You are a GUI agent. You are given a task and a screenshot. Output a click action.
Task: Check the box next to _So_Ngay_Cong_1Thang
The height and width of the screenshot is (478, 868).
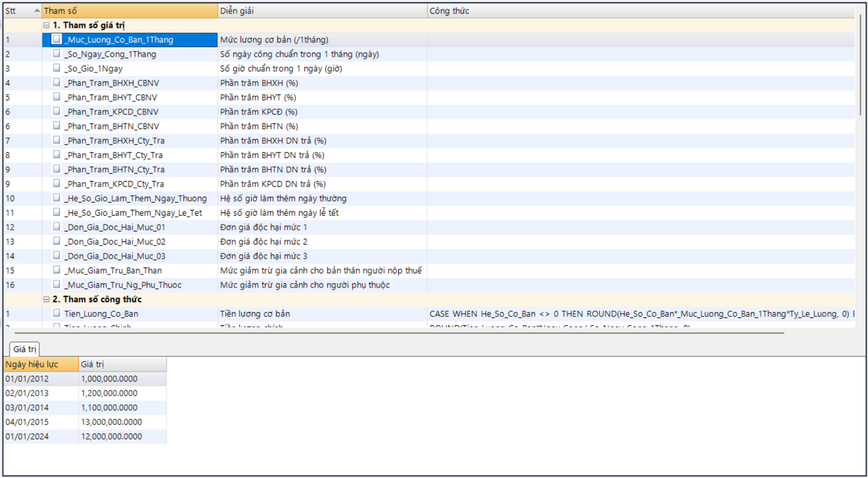[x=57, y=54]
